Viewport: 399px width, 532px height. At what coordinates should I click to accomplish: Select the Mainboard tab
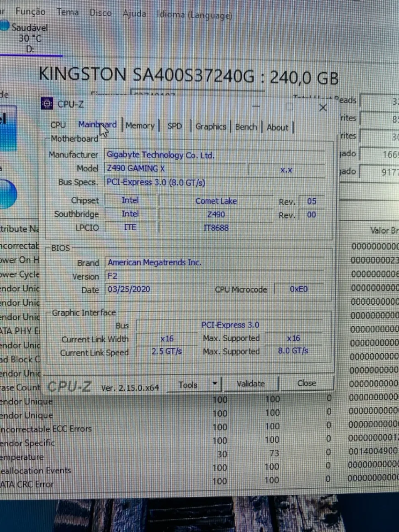[x=97, y=124]
